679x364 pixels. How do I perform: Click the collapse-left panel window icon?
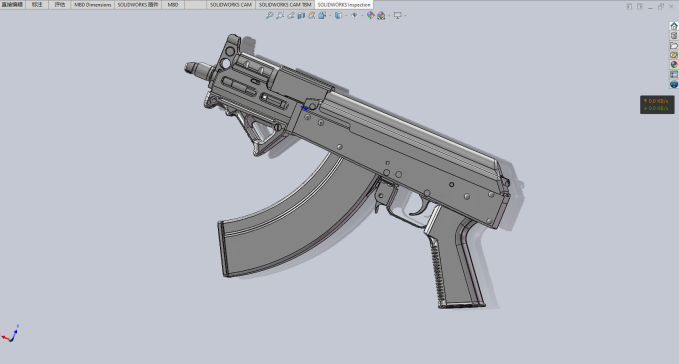click(x=629, y=6)
